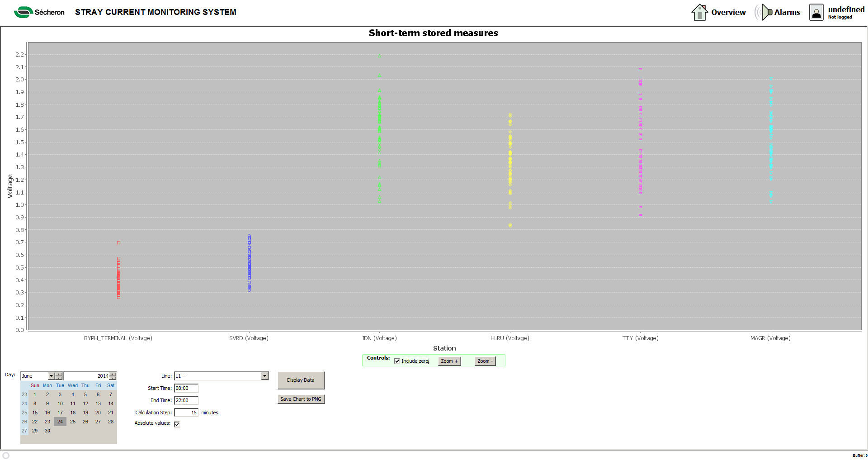Image resolution: width=868 pixels, height=460 pixels.
Task: Select June 30 in the calendar
Action: click(47, 431)
